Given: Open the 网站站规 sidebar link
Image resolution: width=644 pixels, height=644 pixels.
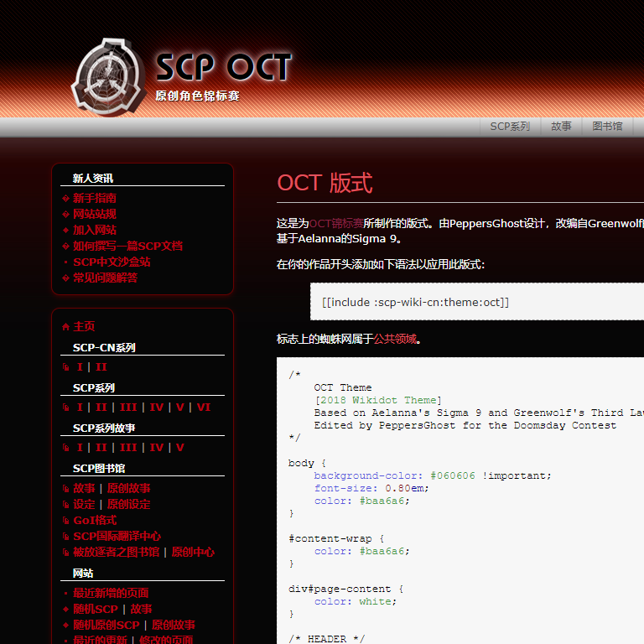Looking at the screenshot, I should (95, 214).
